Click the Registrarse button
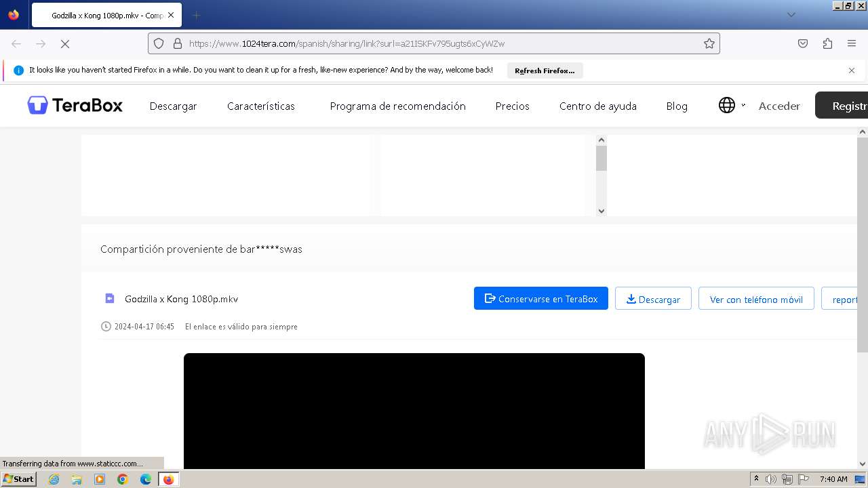The width and height of the screenshot is (868, 488). click(x=842, y=105)
